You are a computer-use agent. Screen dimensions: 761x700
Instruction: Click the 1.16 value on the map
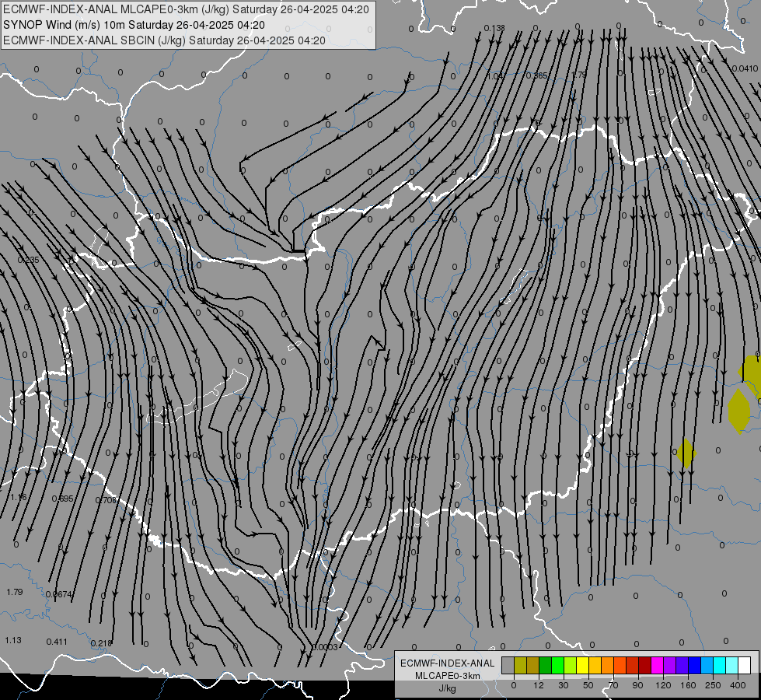pos(19,498)
